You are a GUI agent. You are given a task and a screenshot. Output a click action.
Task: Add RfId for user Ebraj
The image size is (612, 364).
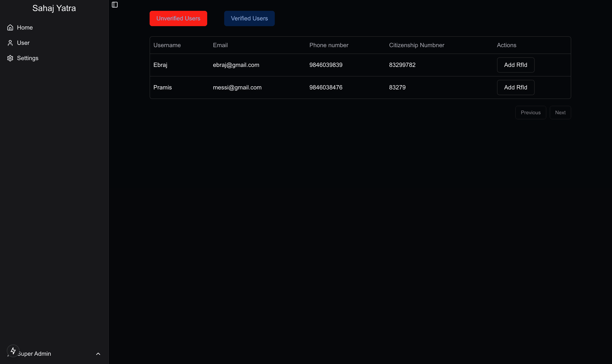[516, 65]
